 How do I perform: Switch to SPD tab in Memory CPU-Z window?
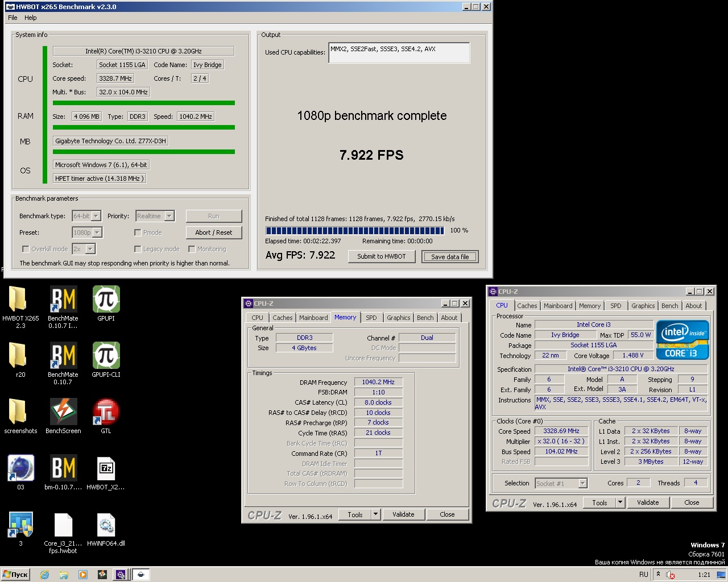pos(371,318)
